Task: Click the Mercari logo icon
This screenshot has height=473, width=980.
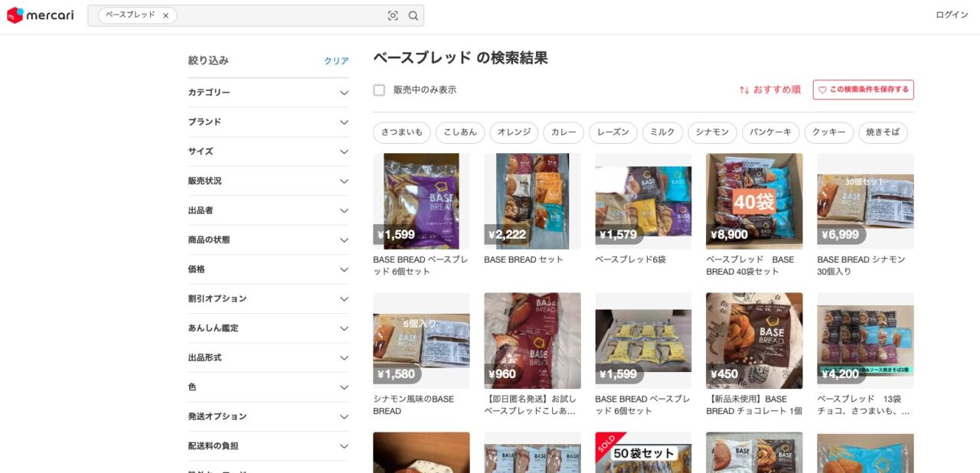Action: coord(15,15)
